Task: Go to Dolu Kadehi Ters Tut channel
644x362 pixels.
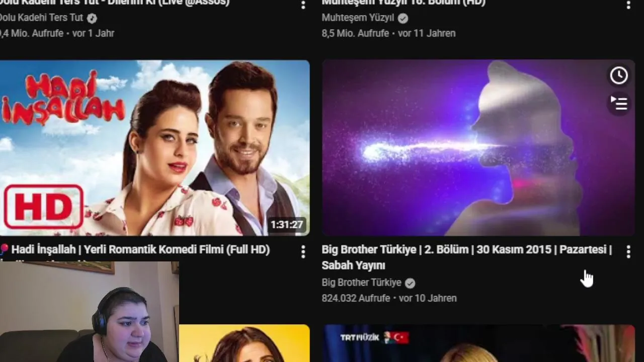Action: (x=41, y=18)
